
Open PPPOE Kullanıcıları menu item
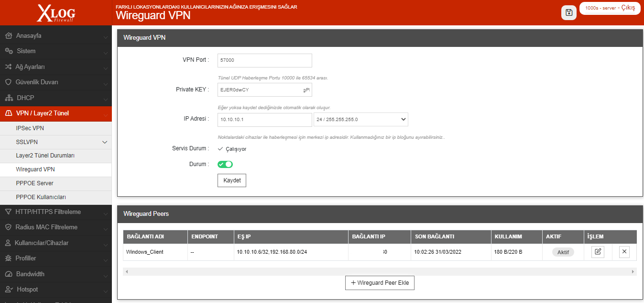coord(55,197)
